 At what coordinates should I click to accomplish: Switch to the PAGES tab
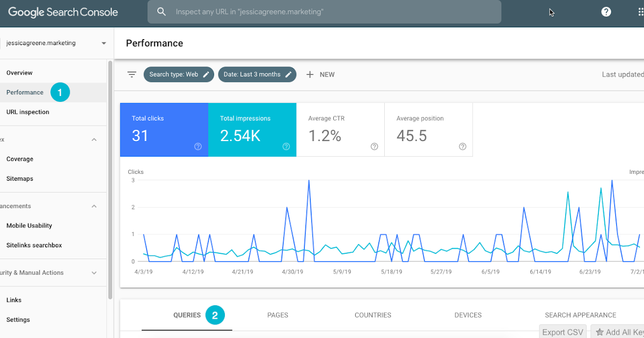(x=277, y=315)
